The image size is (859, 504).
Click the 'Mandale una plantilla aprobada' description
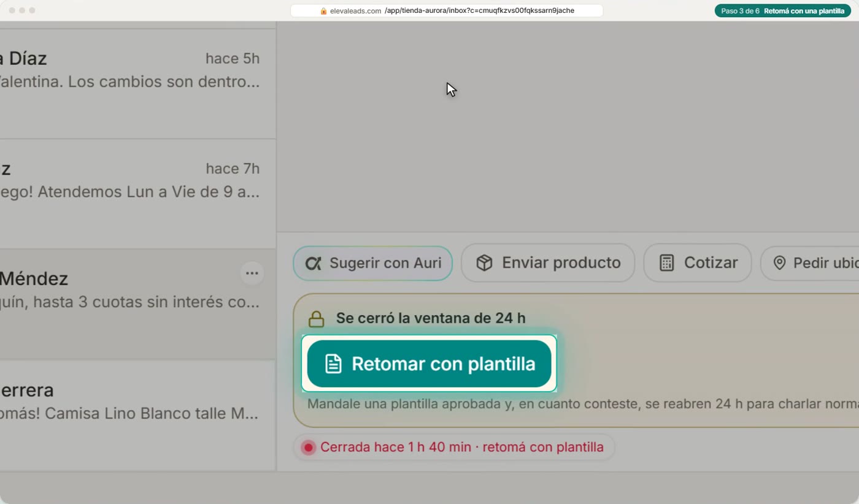coord(583,404)
